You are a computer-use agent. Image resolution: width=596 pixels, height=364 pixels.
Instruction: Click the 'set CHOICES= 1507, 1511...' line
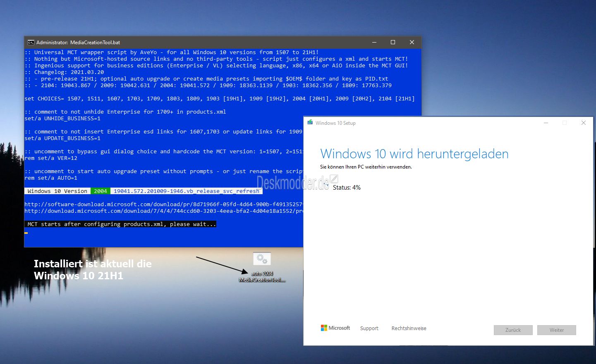pos(220,98)
